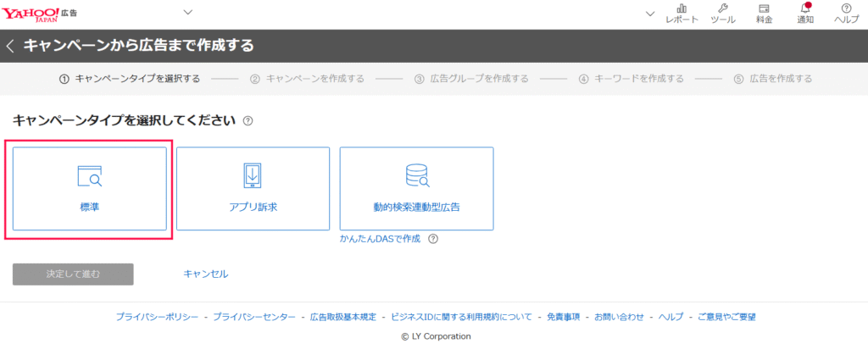Open ビジネスIDに関する利用規約について footer link
The width and height of the screenshot is (868, 349).
[x=462, y=317]
